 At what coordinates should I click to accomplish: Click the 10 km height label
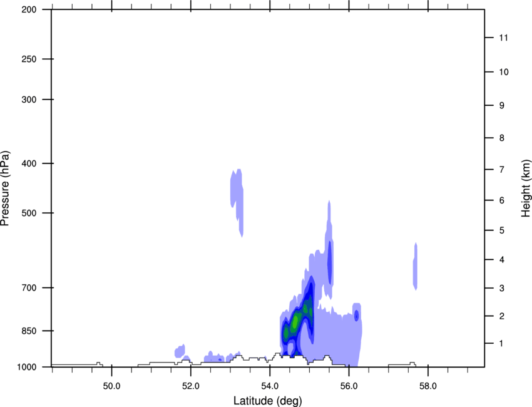pyautogui.click(x=503, y=72)
